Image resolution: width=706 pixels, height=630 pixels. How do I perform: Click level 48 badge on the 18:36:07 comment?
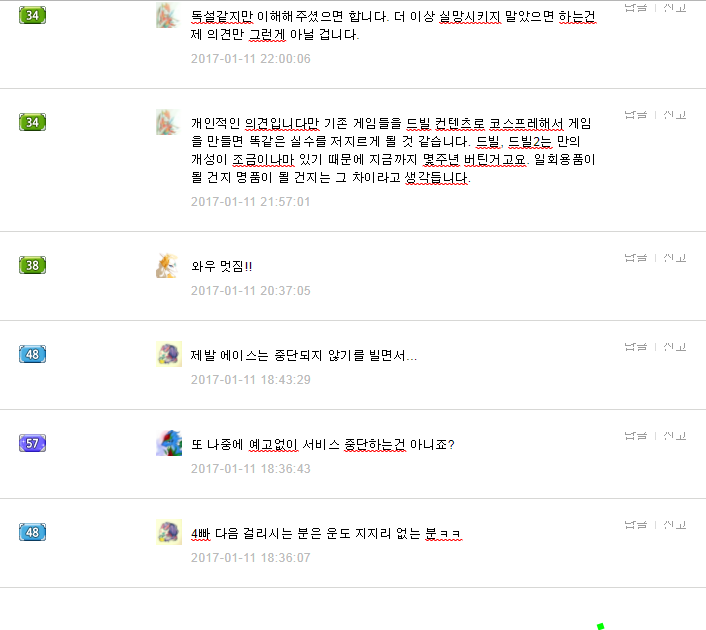(32, 532)
